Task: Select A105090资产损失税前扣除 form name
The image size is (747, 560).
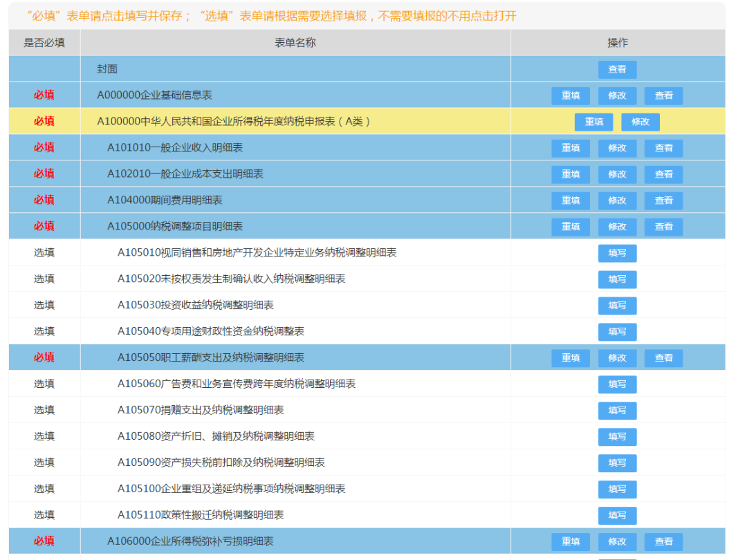Action: tap(221, 463)
